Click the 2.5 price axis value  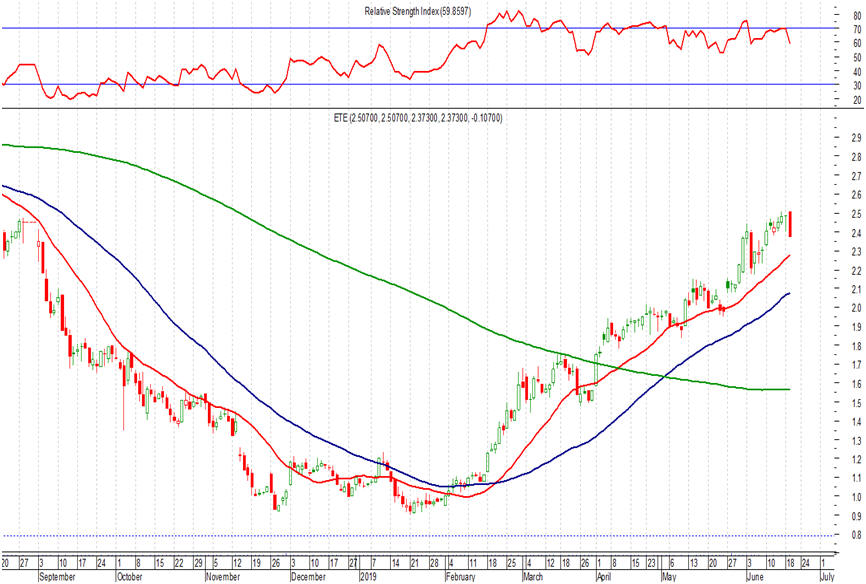click(856, 214)
